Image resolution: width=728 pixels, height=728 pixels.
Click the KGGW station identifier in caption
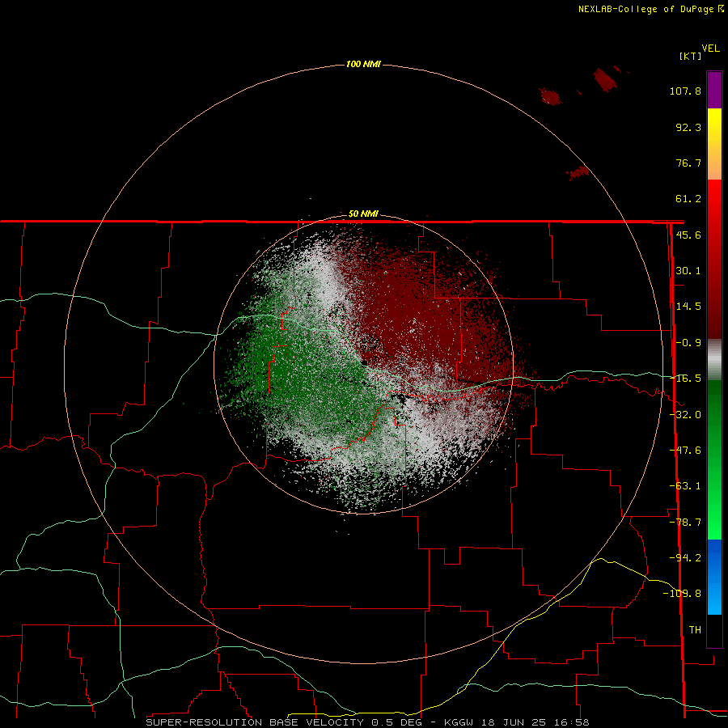(x=461, y=722)
